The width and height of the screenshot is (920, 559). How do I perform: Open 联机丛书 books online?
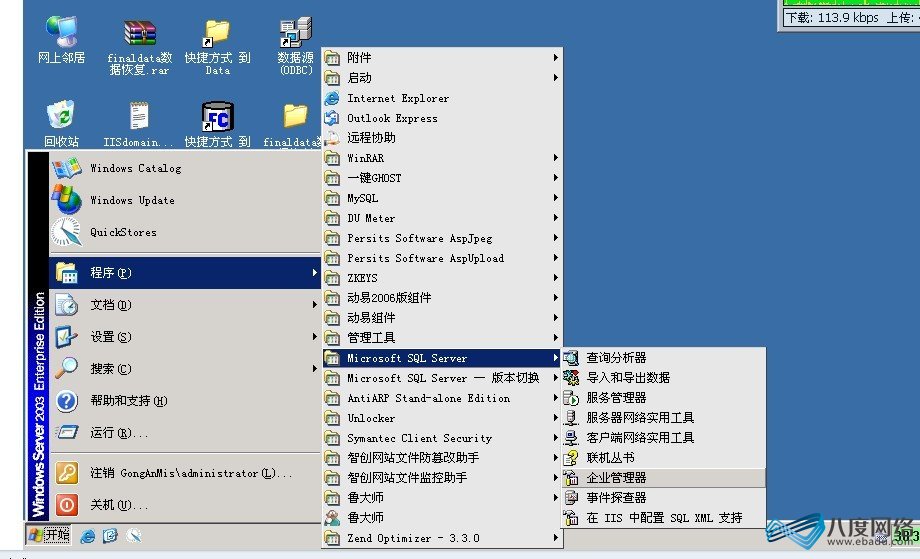click(x=664, y=457)
